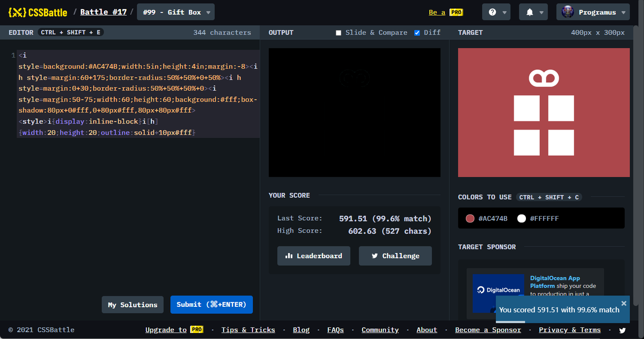Click the Programus user avatar
The height and width of the screenshot is (339, 644).
pyautogui.click(x=568, y=11)
